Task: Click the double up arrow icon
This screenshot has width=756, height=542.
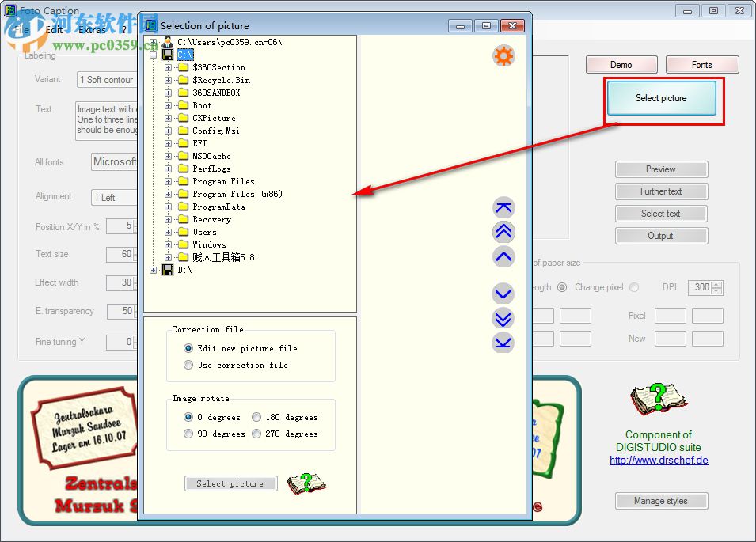Action: (x=503, y=232)
